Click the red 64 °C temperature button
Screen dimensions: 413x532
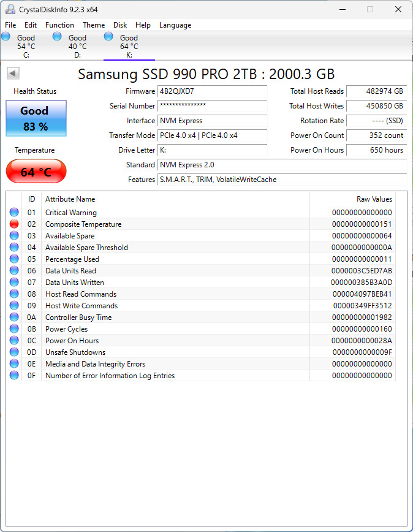pyautogui.click(x=36, y=172)
